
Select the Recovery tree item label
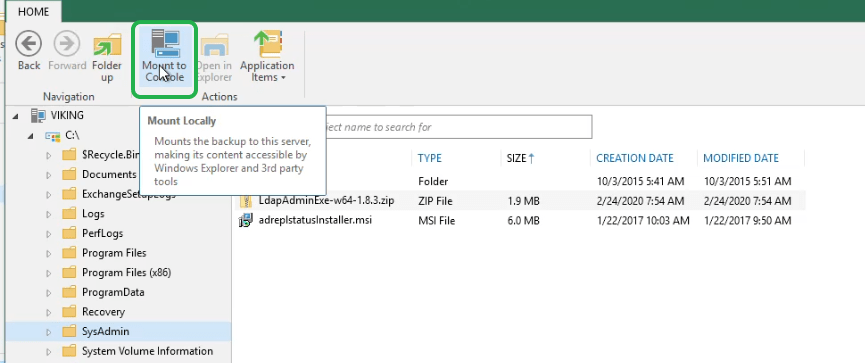click(x=103, y=312)
